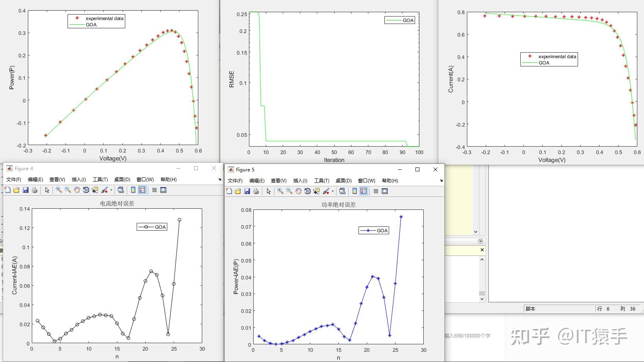Viewport: 644px width, 362px height.
Task: Select the Rotate 3D tool in Figure 5
Action: pos(307,191)
